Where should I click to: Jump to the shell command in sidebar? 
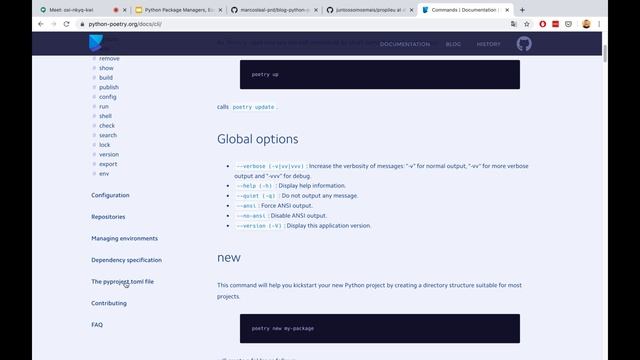pos(105,116)
